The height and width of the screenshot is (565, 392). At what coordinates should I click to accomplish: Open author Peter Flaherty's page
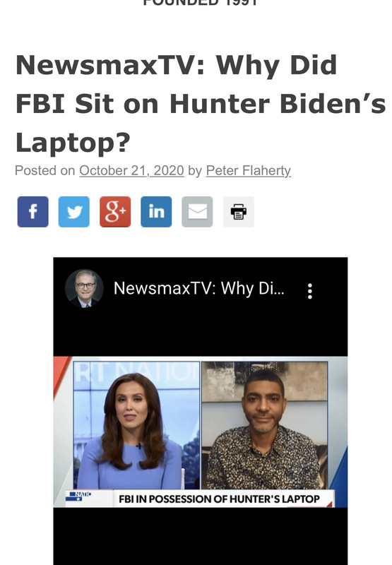248,170
